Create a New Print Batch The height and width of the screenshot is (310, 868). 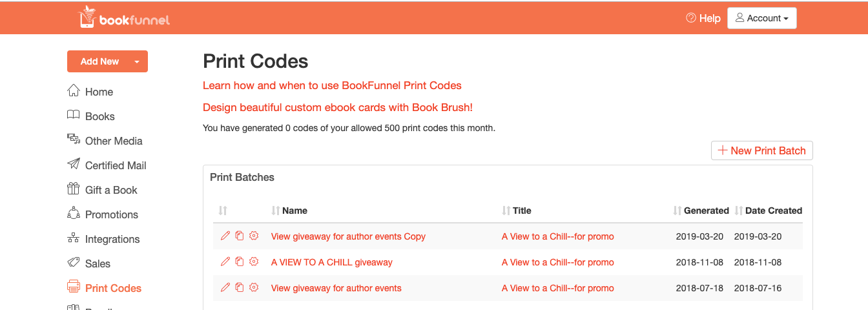coord(761,150)
